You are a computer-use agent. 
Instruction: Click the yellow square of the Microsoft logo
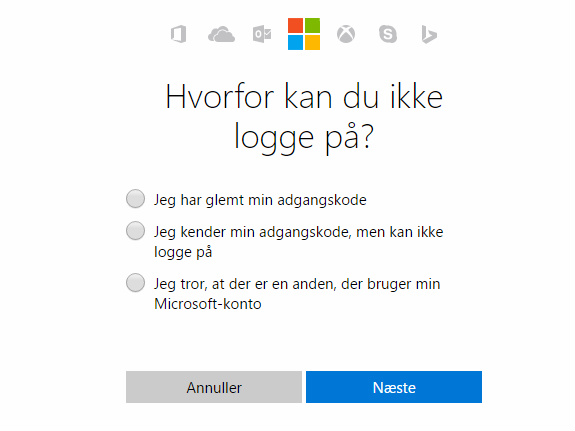(312, 42)
